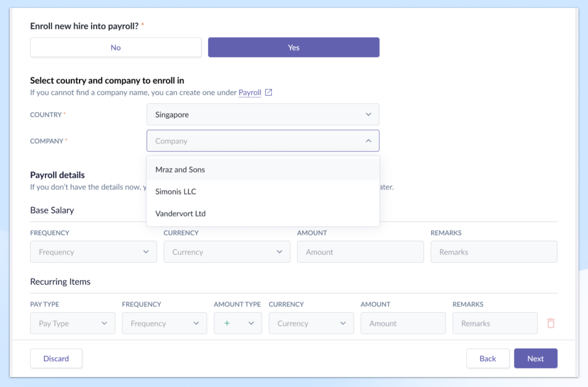Image resolution: width=588 pixels, height=387 pixels.
Task: Choose Mraz and Sons from the list
Action: pos(263,169)
